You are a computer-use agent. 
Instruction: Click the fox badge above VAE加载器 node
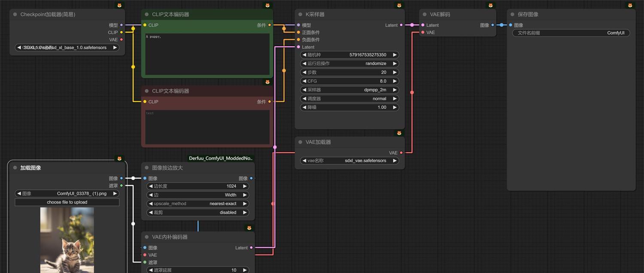pos(399,133)
